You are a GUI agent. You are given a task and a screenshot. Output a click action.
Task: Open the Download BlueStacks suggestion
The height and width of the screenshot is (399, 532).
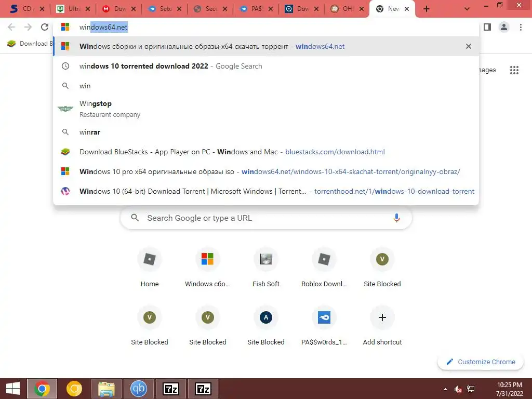266,152
